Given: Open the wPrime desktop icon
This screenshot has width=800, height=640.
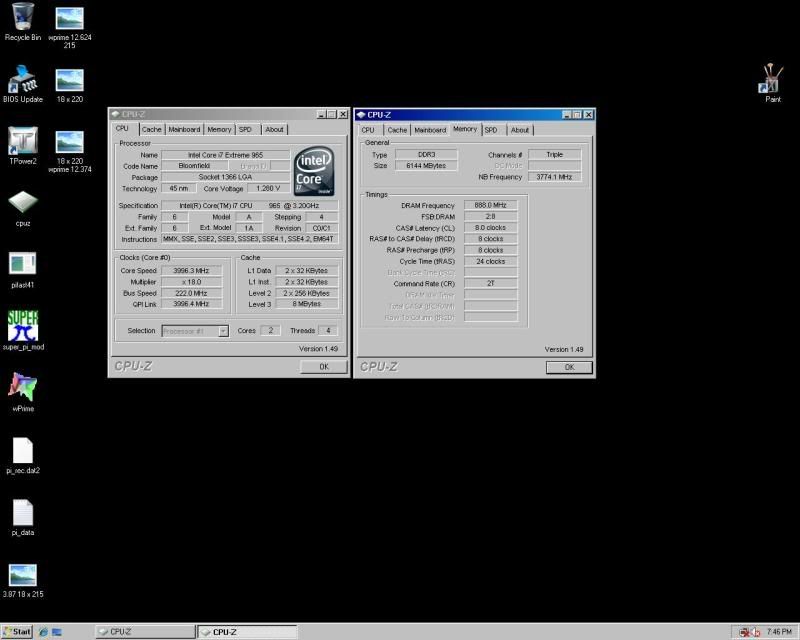Looking at the screenshot, I should (22, 388).
